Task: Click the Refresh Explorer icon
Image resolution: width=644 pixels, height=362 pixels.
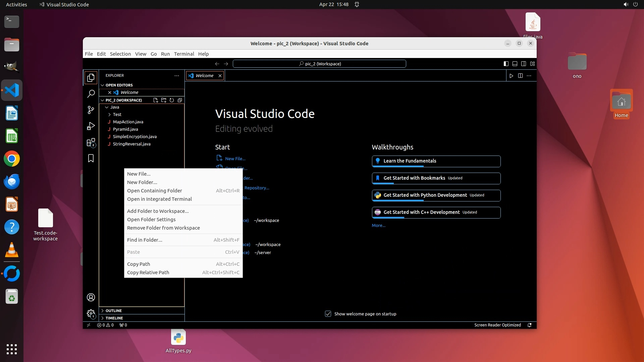Action: click(172, 100)
